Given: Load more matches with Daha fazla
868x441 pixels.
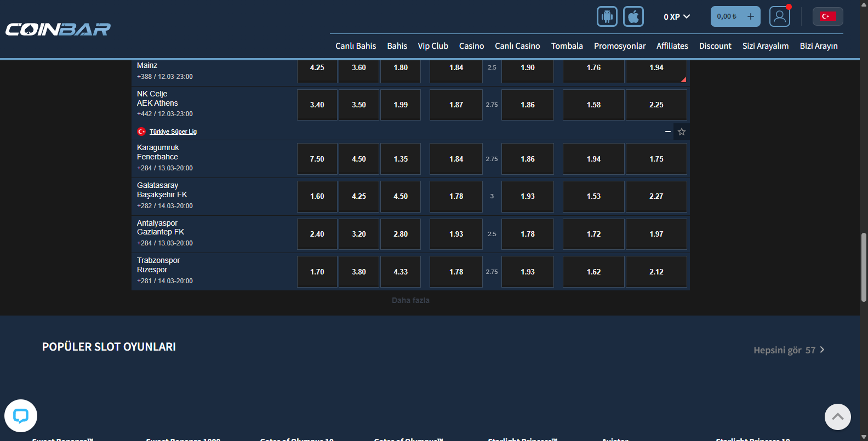Looking at the screenshot, I should coord(410,300).
